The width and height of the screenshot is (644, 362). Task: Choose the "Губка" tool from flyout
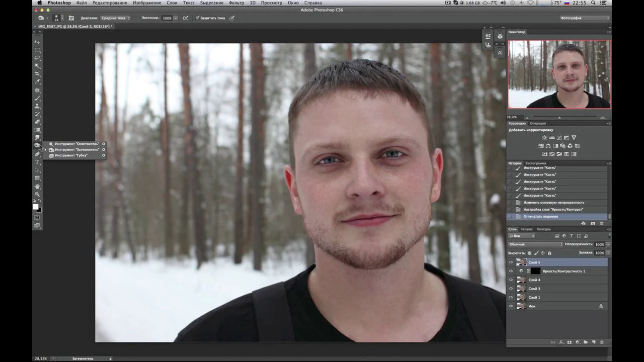[74, 155]
